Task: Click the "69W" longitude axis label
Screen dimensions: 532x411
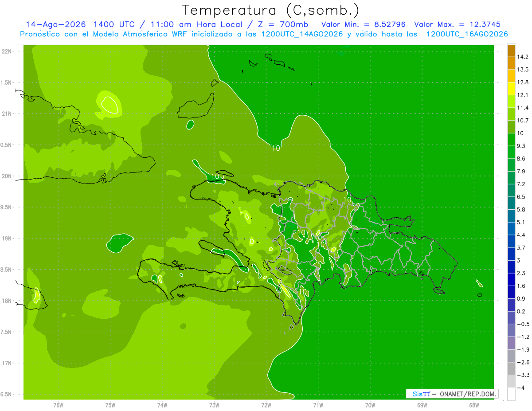Action: (422, 405)
